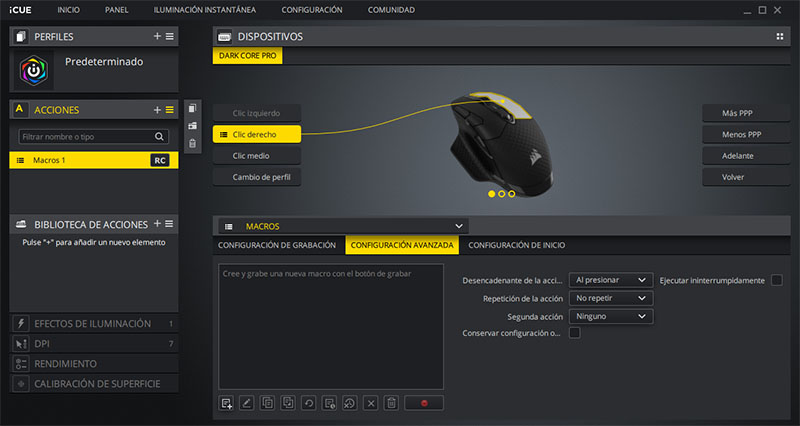
Task: Select the Menos PPP button
Action: pos(746,134)
